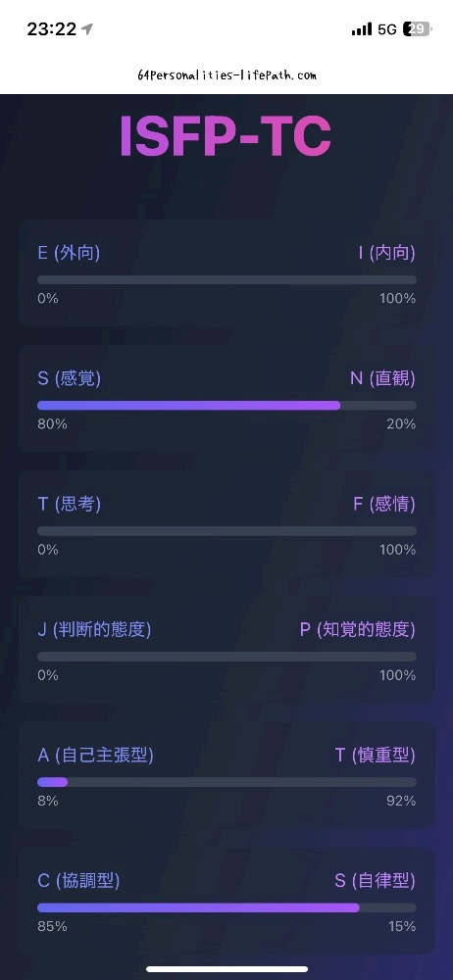The width and height of the screenshot is (453, 980).
Task: Click the J / P (知覚的態度) progress bar
Action: click(226, 657)
